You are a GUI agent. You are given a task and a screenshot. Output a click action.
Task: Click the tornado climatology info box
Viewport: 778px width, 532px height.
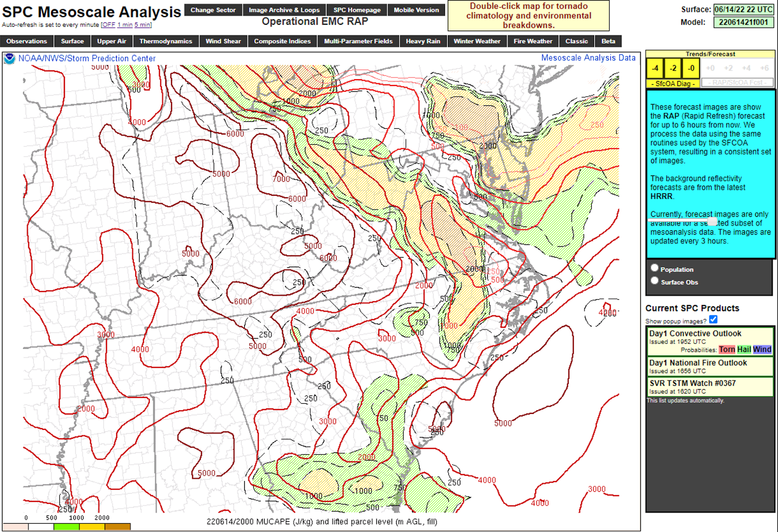click(529, 16)
